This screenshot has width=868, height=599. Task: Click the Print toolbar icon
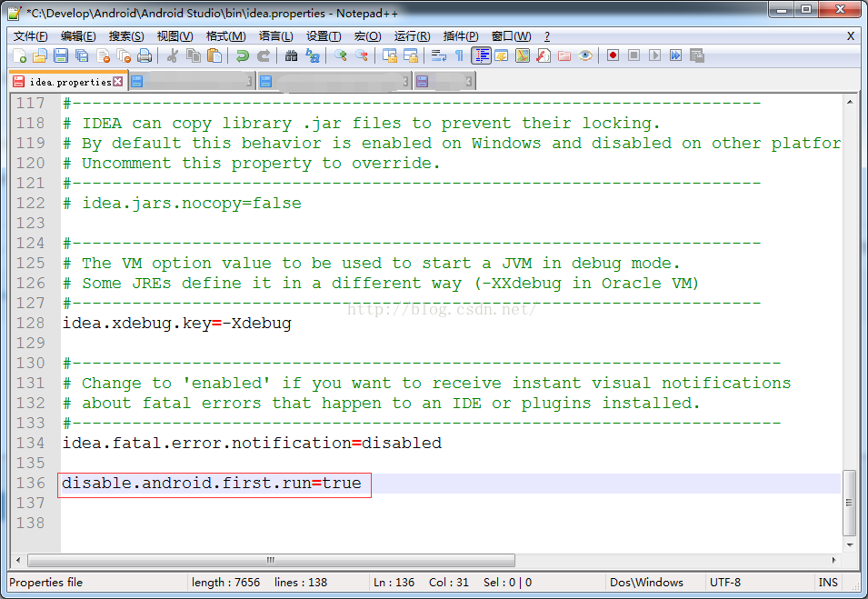[145, 56]
